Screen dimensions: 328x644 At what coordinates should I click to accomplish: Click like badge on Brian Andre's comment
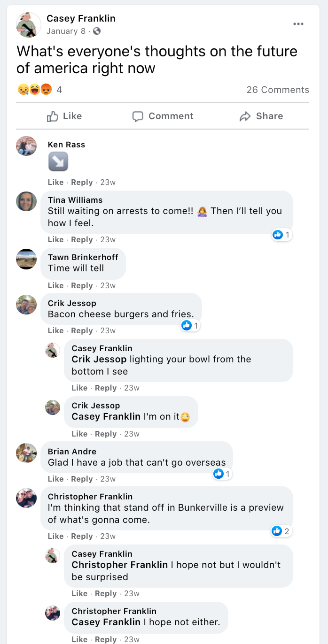pos(222,474)
